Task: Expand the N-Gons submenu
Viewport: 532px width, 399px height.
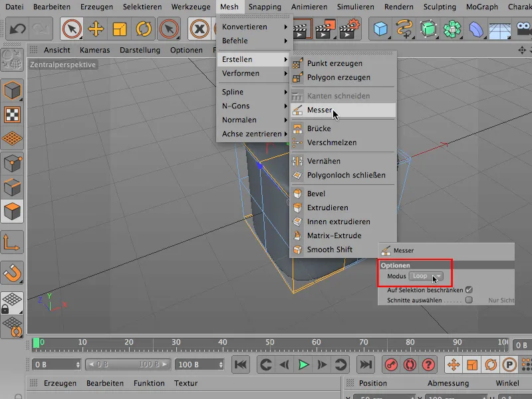Action: click(255, 106)
